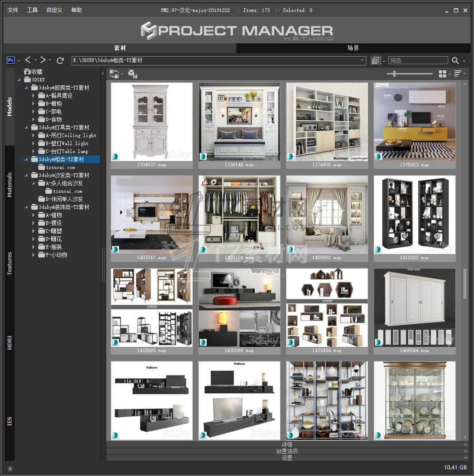The image size is (474, 476).
Task: Switch to the 场景 tab
Action: 353,48
